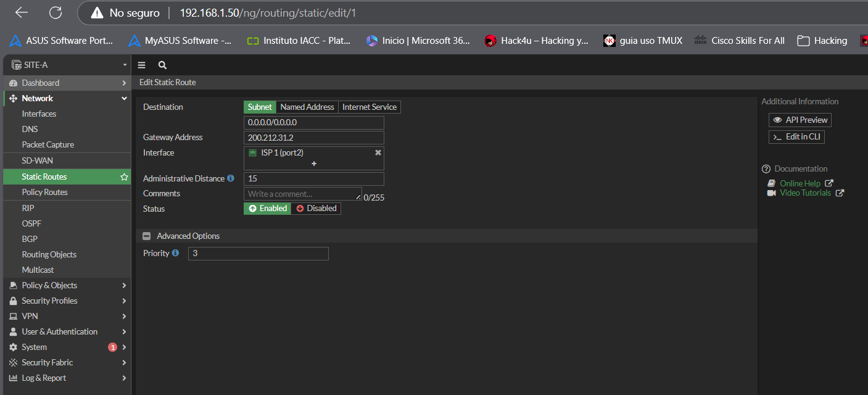This screenshot has width=868, height=395.
Task: Go to the SD-WAN page
Action: (37, 160)
